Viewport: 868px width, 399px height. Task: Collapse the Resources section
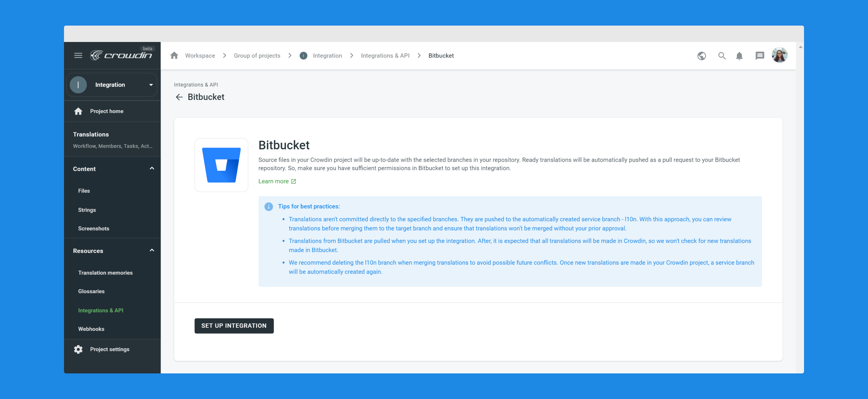coord(152,250)
